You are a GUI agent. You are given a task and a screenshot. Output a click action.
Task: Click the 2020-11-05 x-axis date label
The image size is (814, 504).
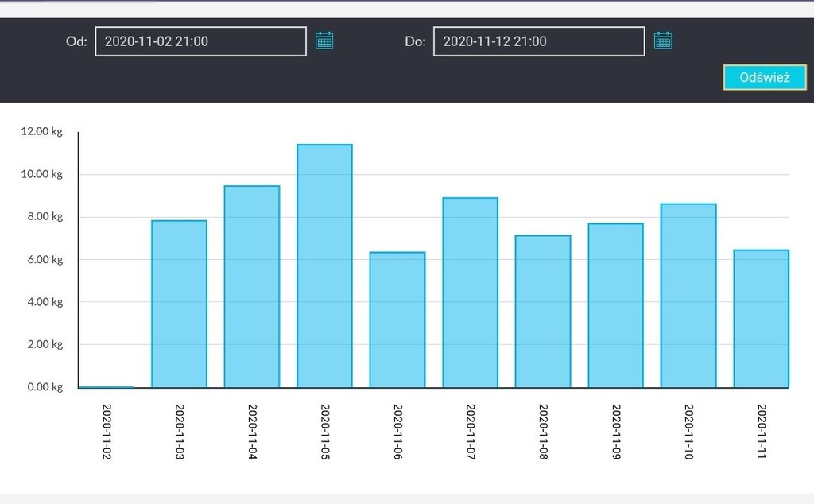325,433
